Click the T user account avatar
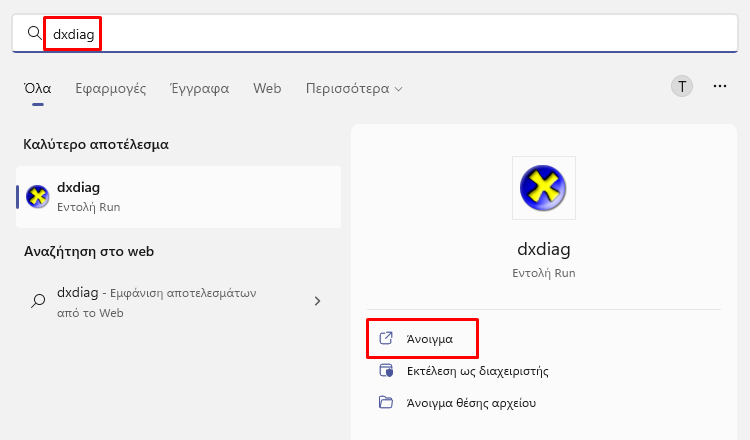The height and width of the screenshot is (440, 750). tap(682, 87)
